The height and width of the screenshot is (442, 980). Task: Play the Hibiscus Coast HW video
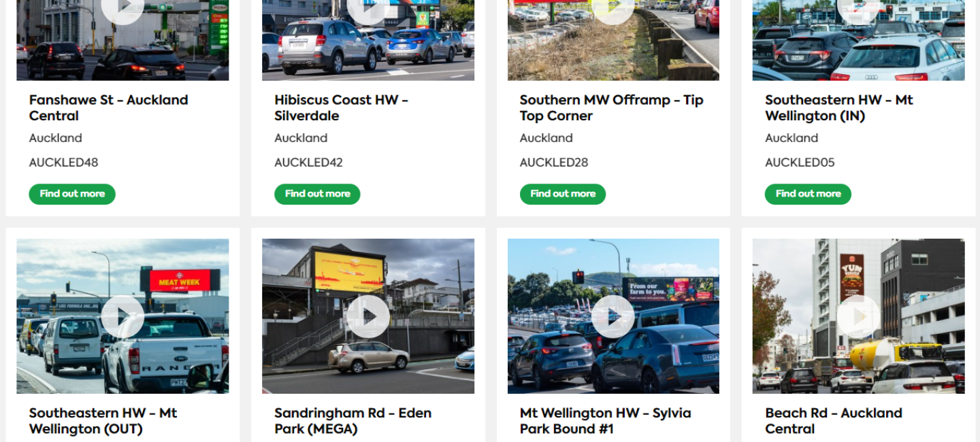coord(368,10)
